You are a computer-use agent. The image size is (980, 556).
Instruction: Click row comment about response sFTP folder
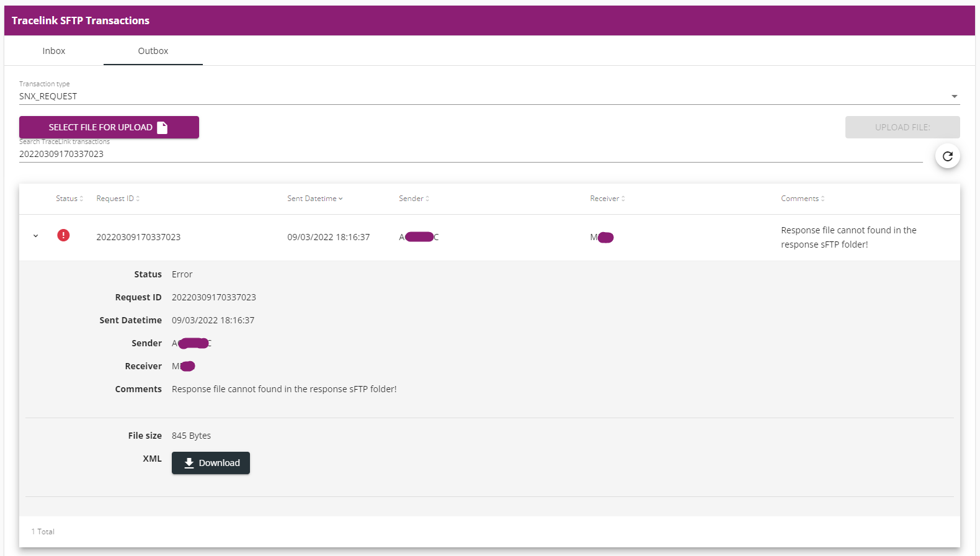(x=849, y=237)
